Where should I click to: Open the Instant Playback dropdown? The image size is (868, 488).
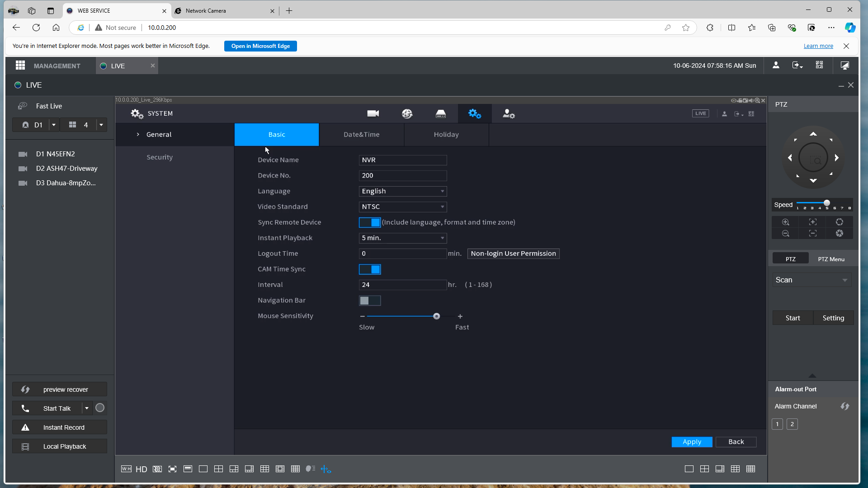[x=403, y=238]
